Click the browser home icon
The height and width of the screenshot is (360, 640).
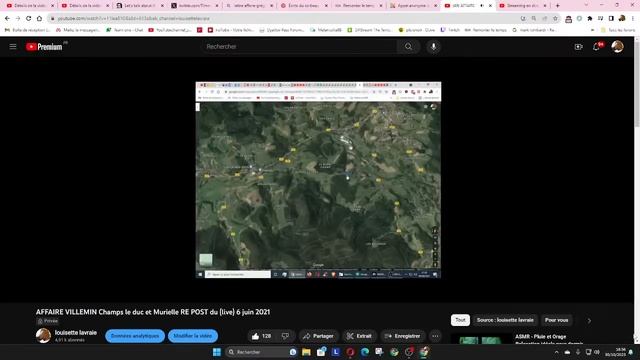pos(39,18)
